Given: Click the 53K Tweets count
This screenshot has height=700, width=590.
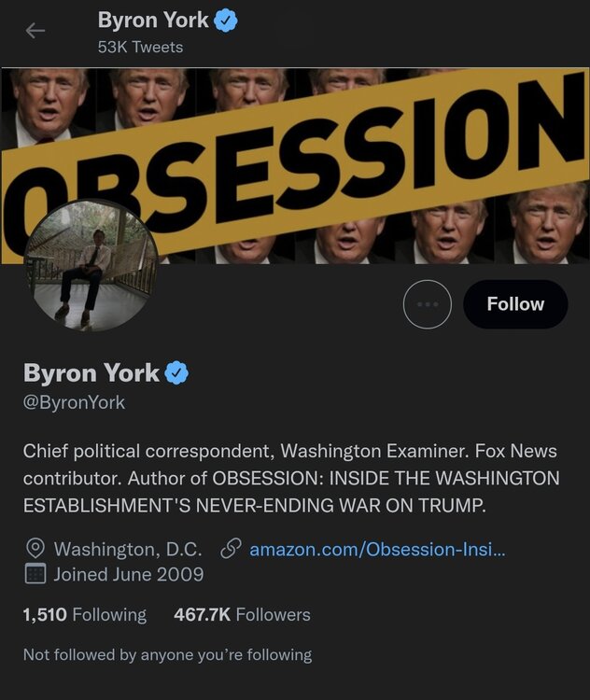Looking at the screenshot, I should [x=140, y=47].
